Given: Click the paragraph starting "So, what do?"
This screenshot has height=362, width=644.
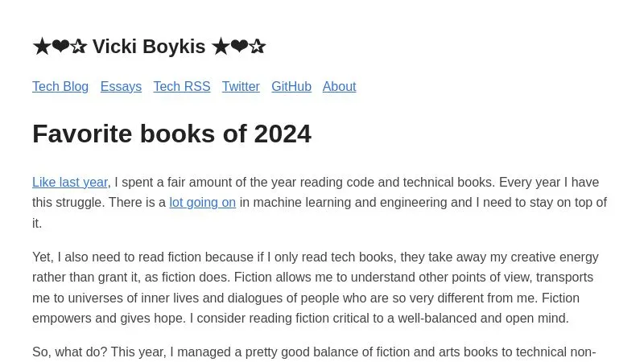Looking at the screenshot, I should pyautogui.click(x=314, y=352).
